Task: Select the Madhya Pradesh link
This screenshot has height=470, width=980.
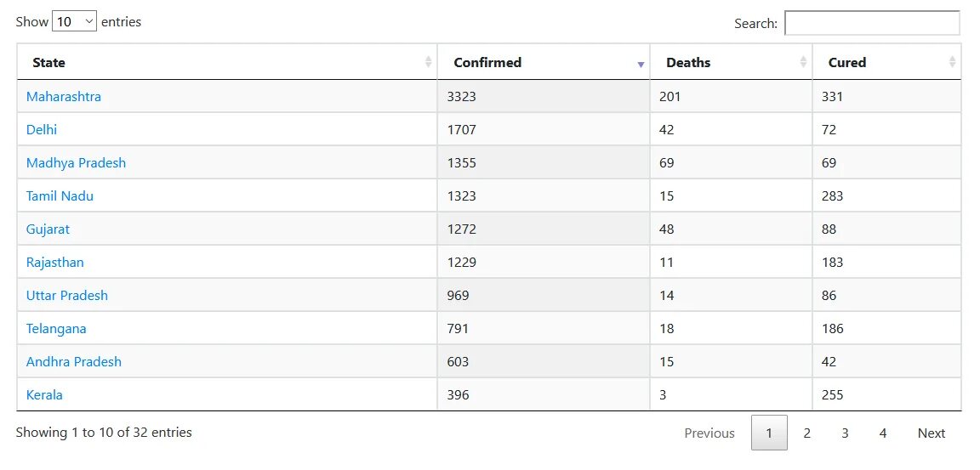Action: 76,163
